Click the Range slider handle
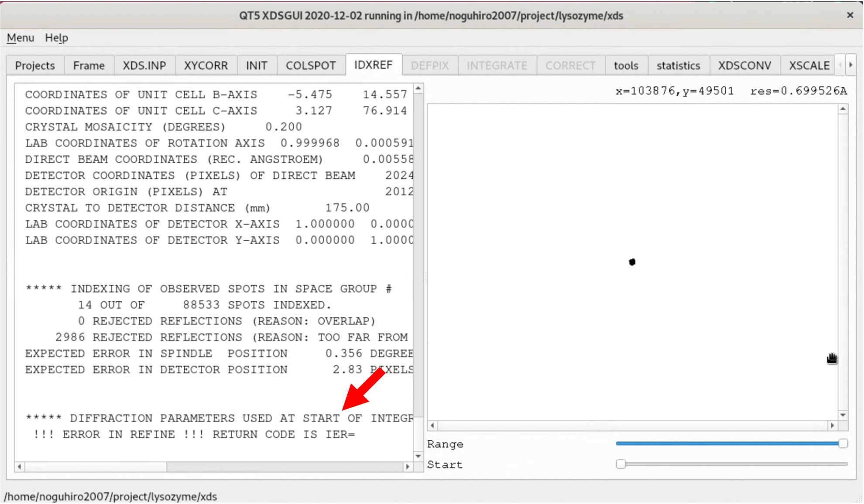Viewport: 864px width, 504px height. click(x=843, y=443)
